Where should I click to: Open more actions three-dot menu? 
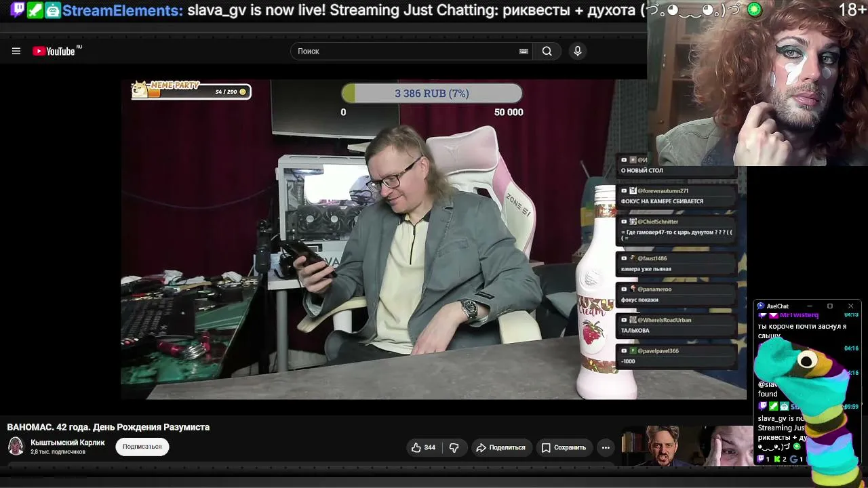tap(606, 447)
